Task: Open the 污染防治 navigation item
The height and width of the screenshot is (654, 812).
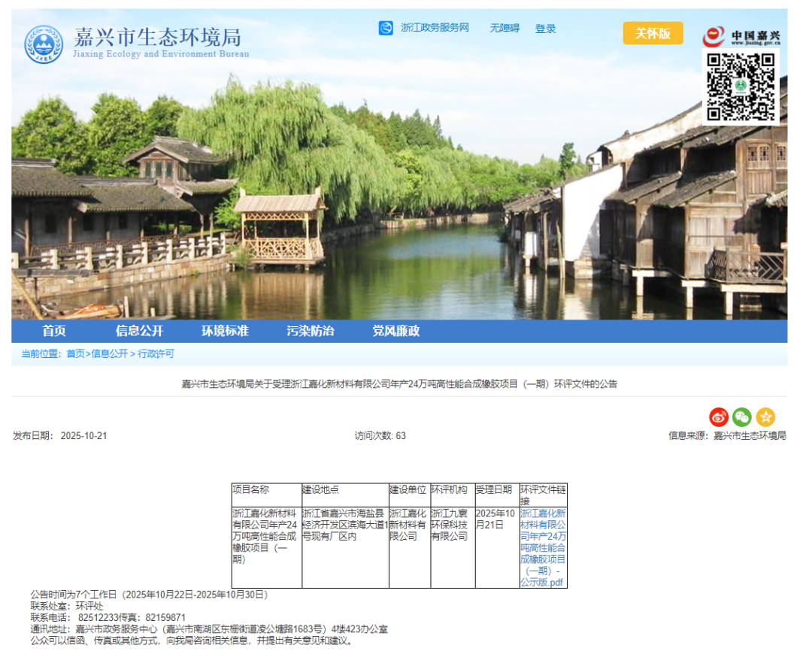Action: [311, 331]
